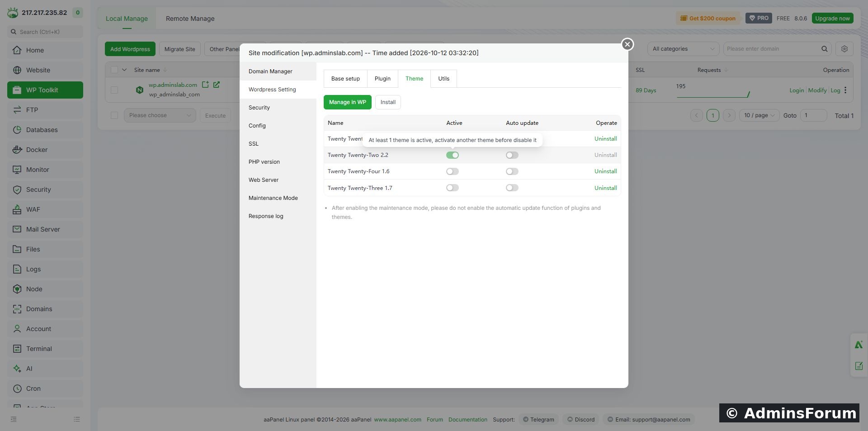Click the Databases sidebar icon
Screen dimensions: 868x431
click(17, 130)
